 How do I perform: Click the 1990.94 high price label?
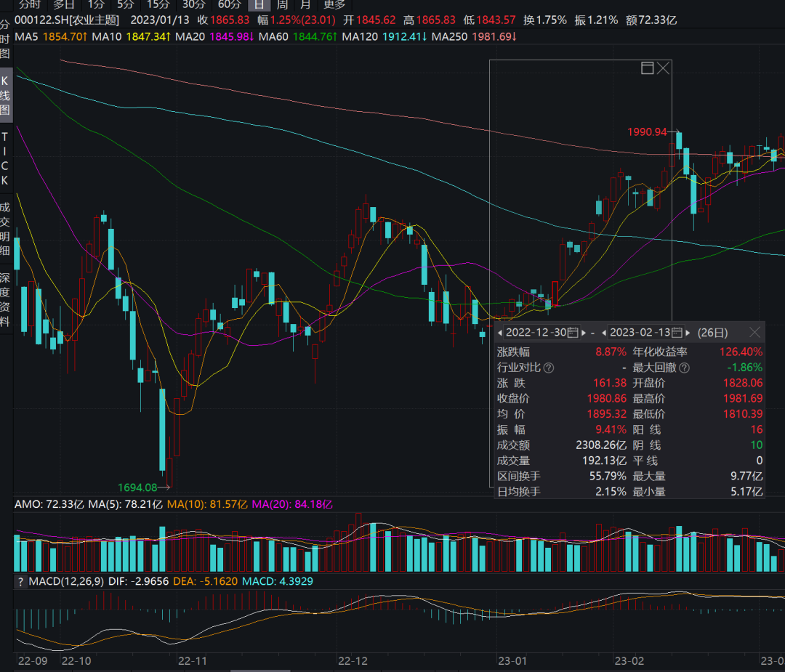(x=647, y=132)
